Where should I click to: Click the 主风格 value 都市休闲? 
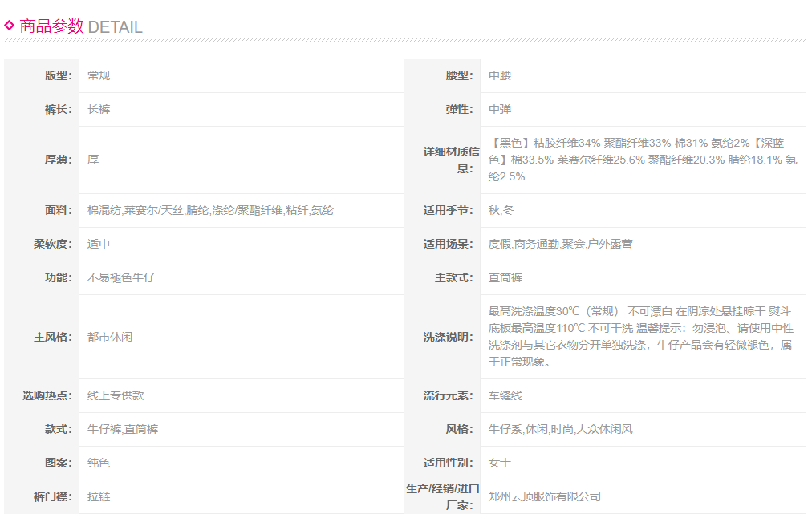pyautogui.click(x=110, y=337)
